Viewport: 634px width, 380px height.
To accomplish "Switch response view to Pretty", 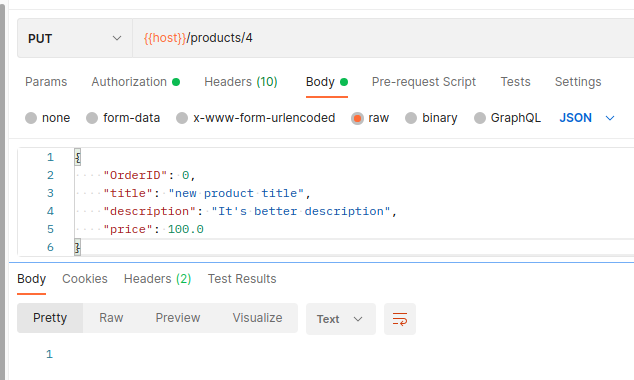I will tap(50, 318).
